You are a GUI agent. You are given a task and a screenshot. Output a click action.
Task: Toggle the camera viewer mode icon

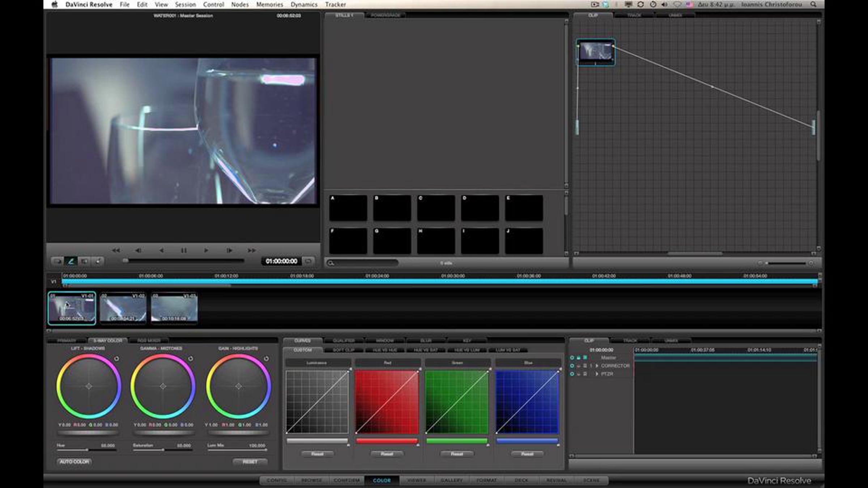(84, 261)
